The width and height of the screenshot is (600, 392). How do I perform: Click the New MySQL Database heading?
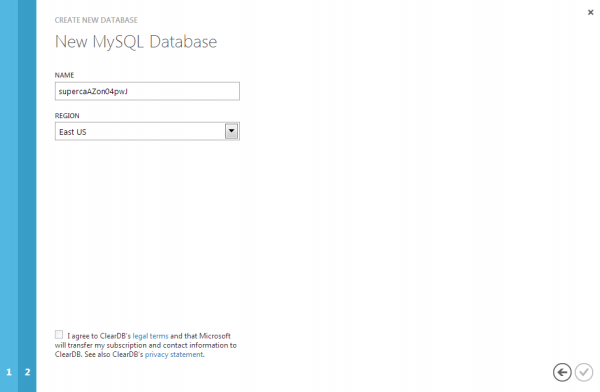[x=136, y=42]
